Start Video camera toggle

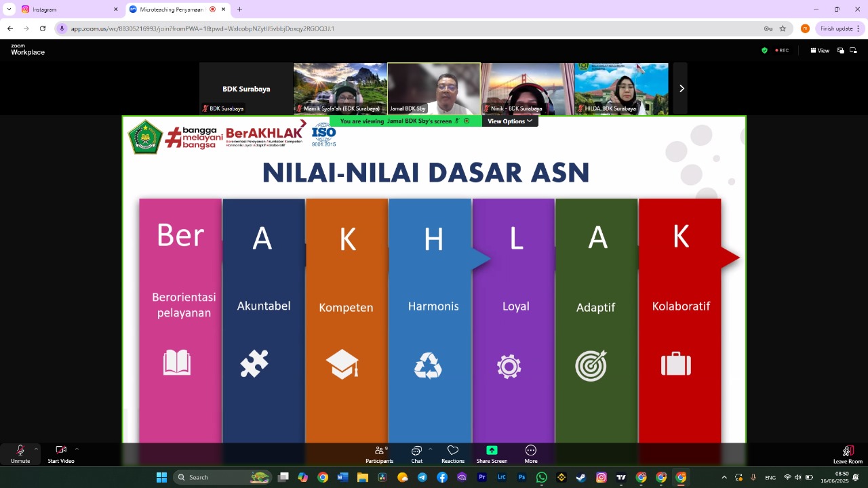coord(61,453)
